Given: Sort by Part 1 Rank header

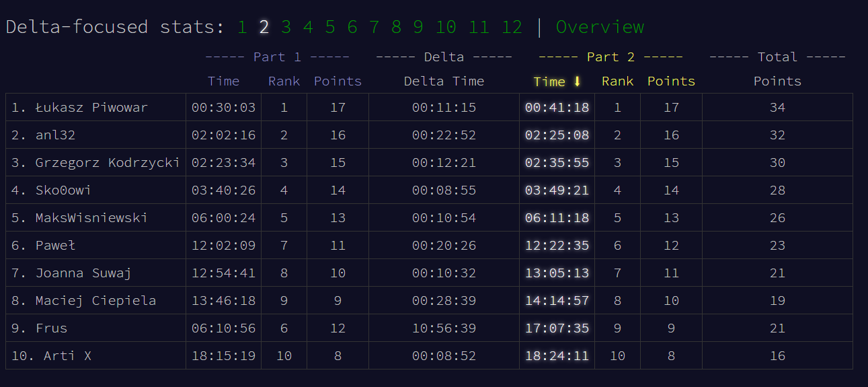Looking at the screenshot, I should click(x=284, y=81).
